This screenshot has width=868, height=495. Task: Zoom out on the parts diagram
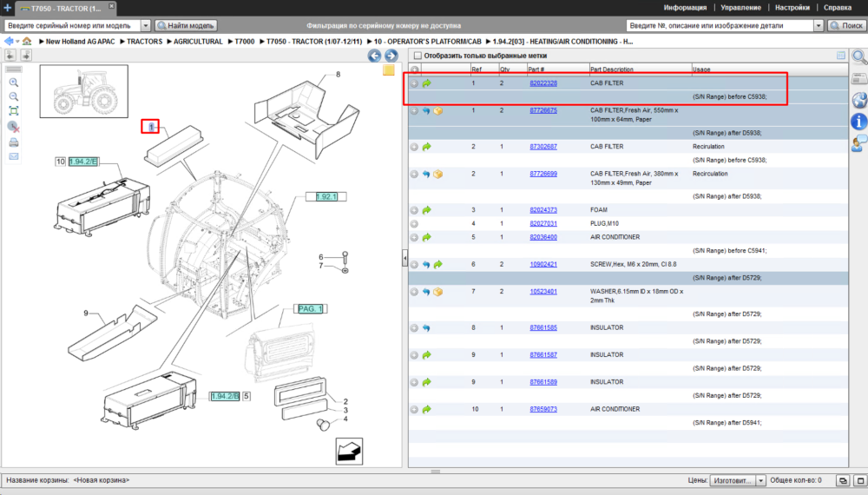(x=14, y=96)
